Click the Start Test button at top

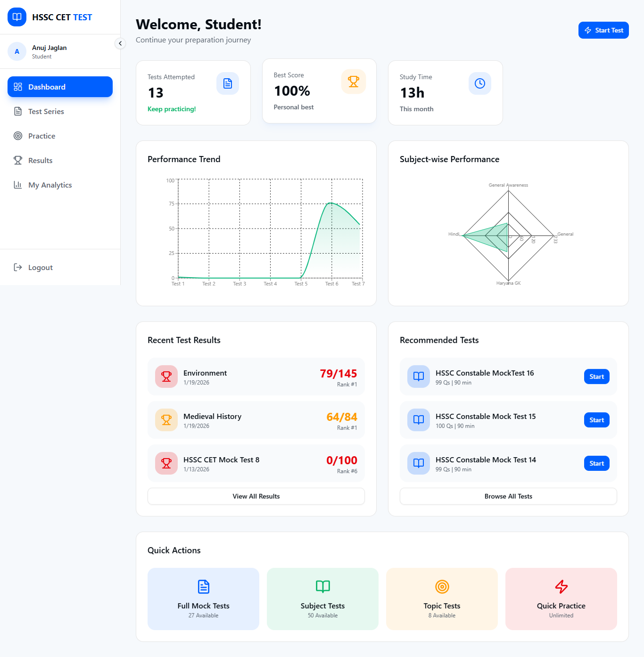click(x=603, y=30)
